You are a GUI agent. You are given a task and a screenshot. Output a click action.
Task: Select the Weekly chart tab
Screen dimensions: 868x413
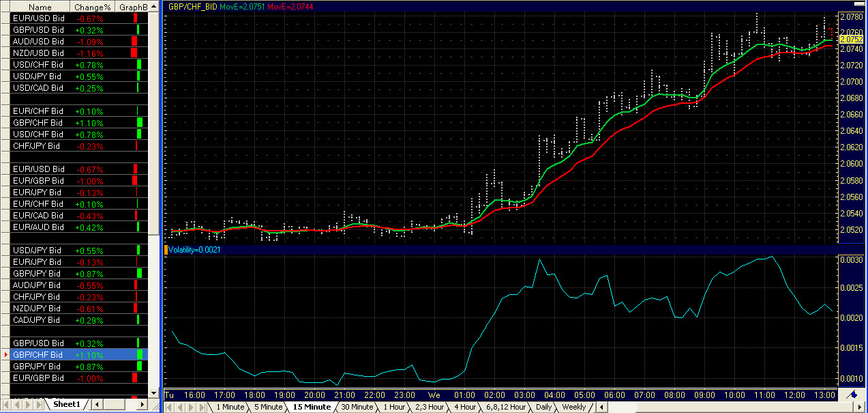pos(573,408)
